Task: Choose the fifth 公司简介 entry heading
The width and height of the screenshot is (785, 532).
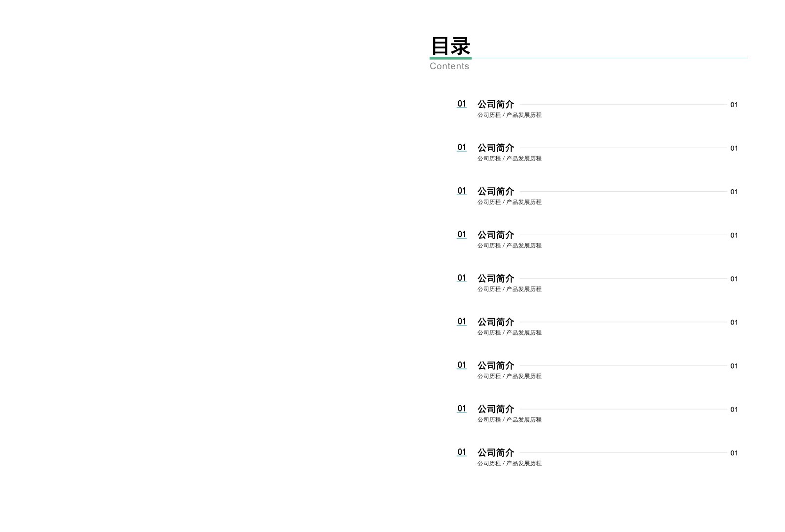Action: pyautogui.click(x=496, y=278)
